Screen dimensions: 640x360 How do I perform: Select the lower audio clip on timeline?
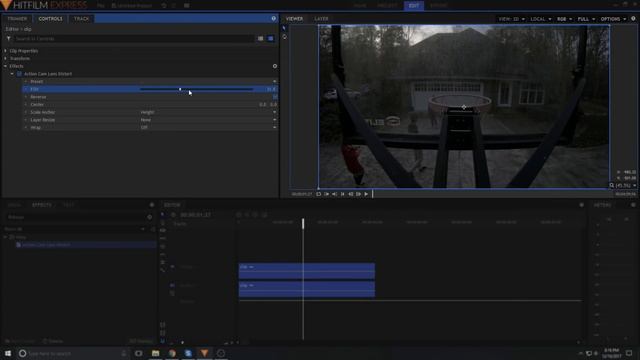pos(307,289)
